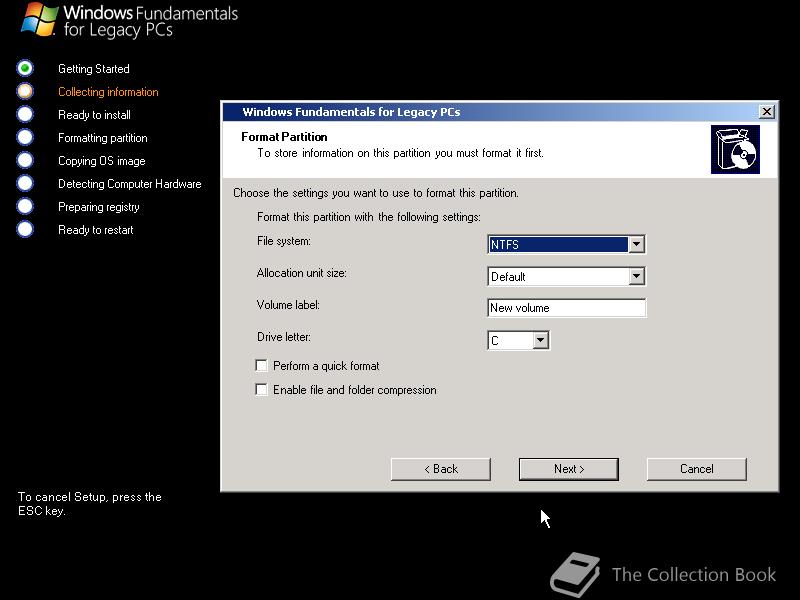Click the 'To cancel Setup, press the ESC key' text

90,504
